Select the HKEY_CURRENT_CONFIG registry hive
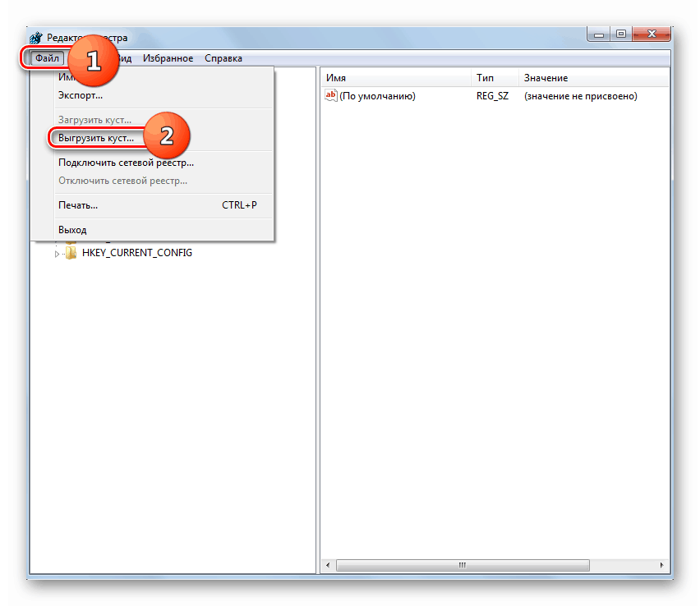The height and width of the screenshot is (606, 700). [136, 253]
